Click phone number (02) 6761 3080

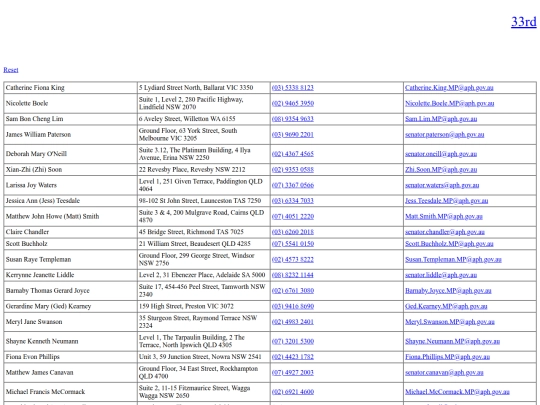tap(292, 291)
